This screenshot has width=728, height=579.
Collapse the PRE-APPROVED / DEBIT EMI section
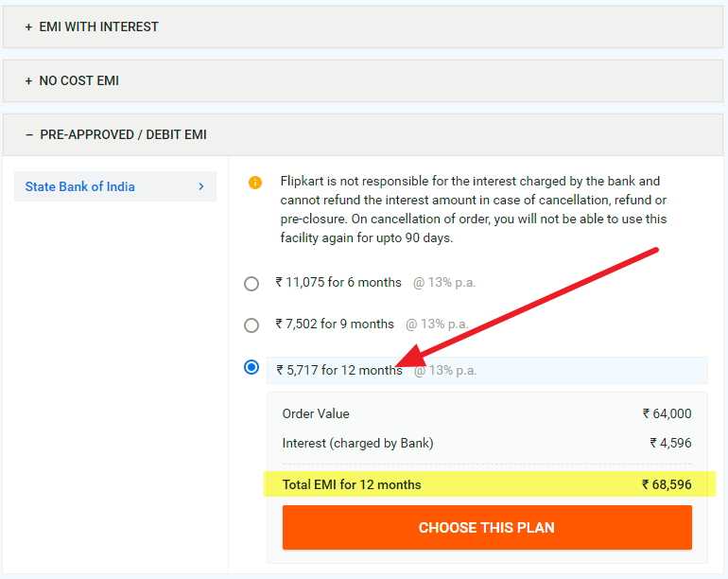click(363, 134)
